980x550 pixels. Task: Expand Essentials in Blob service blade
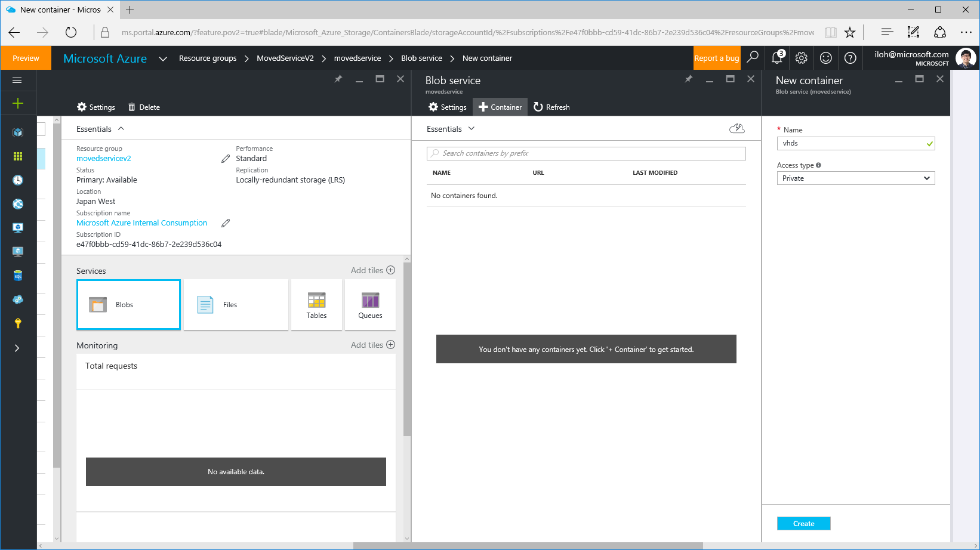pyautogui.click(x=451, y=129)
